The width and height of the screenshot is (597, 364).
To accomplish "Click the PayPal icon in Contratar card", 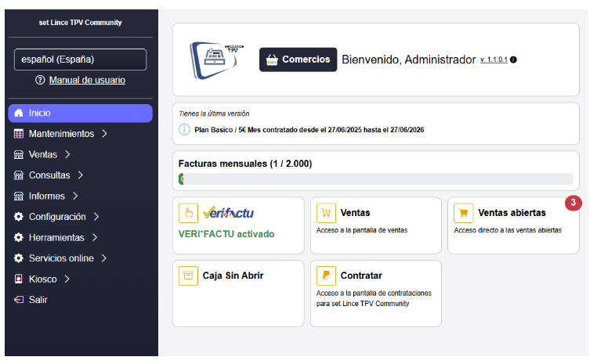I will pyautogui.click(x=326, y=276).
